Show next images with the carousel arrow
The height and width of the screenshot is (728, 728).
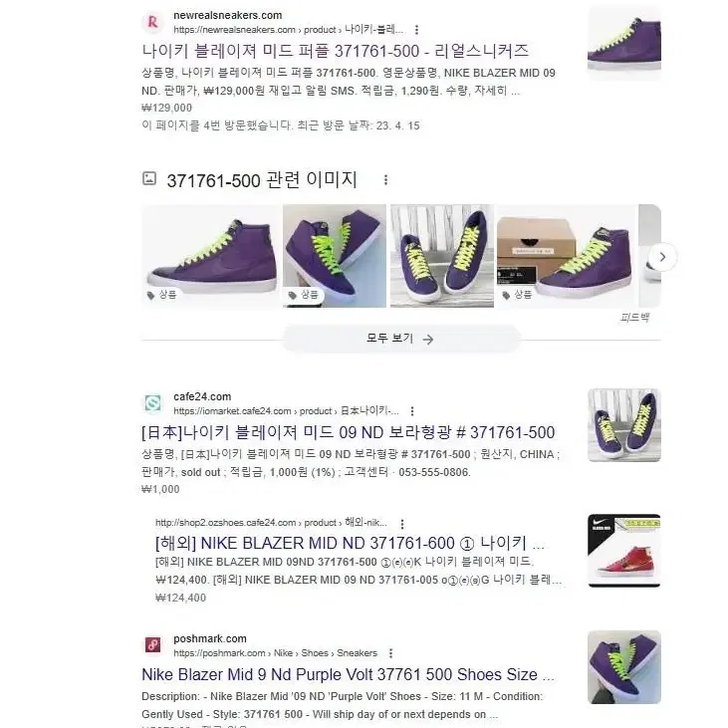coord(662,257)
